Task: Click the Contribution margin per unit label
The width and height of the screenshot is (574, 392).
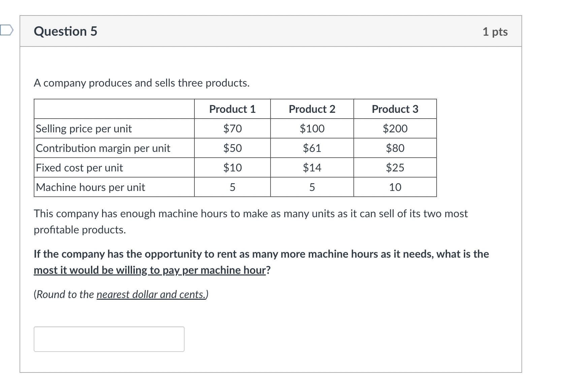Action: (x=103, y=148)
